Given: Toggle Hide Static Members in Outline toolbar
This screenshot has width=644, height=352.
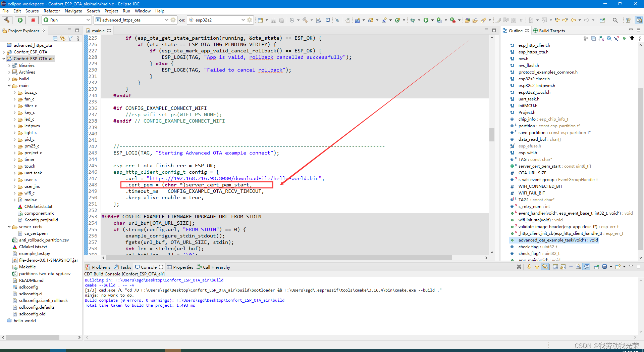Looking at the screenshot, I should [x=616, y=38].
